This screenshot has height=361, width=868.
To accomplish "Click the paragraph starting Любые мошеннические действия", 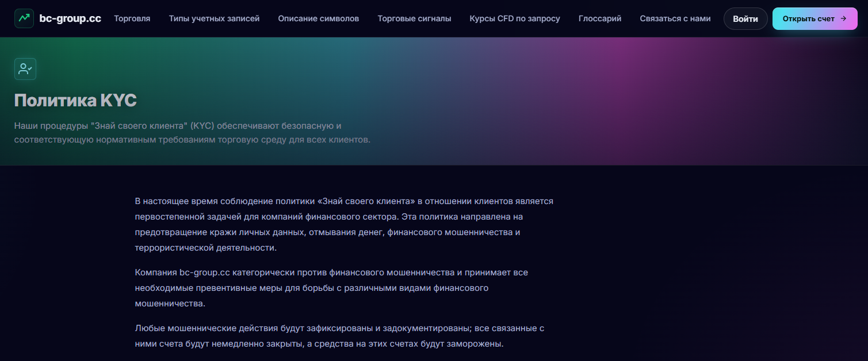I will coord(339,336).
